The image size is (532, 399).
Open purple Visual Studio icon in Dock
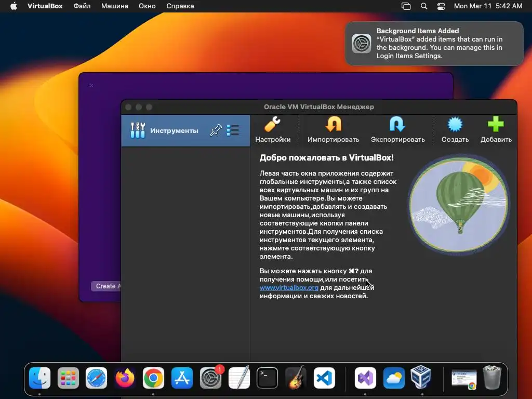365,378
